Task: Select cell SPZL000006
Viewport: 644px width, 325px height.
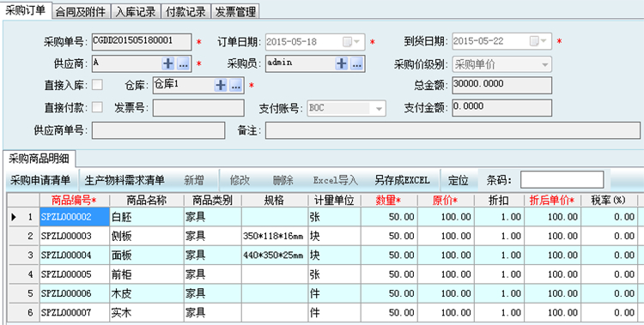Action: pos(75,293)
